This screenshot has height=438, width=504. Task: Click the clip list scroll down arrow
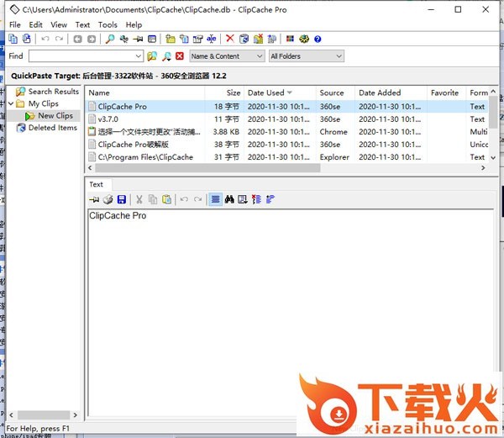coord(493,158)
